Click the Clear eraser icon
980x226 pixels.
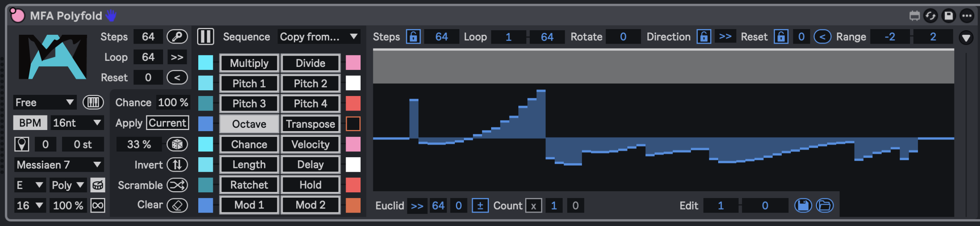tap(177, 205)
